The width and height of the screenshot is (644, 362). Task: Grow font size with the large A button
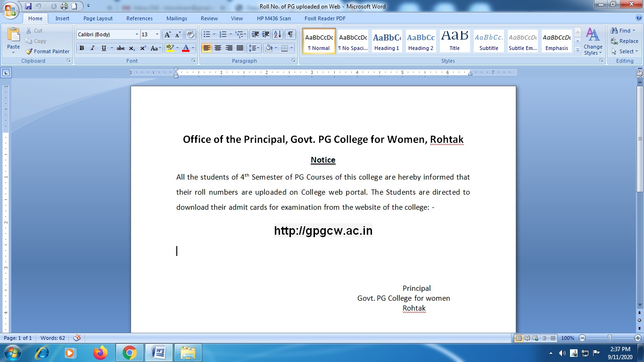167,34
